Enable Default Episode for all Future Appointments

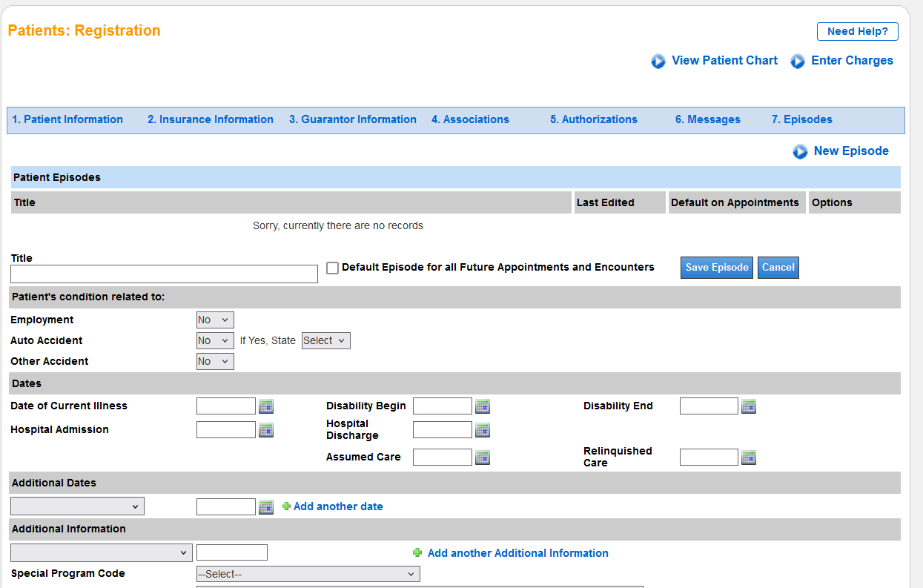coord(332,268)
